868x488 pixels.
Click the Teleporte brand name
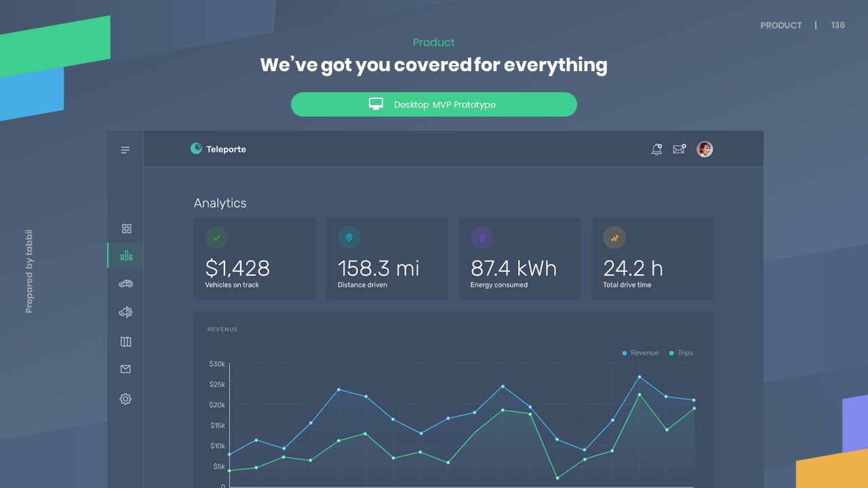pos(226,149)
